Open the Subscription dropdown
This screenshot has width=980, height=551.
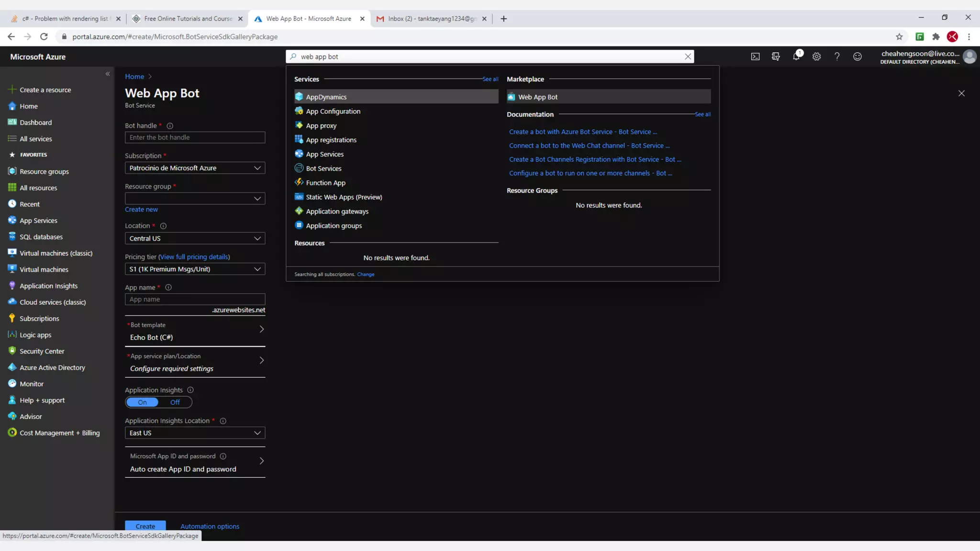pyautogui.click(x=195, y=168)
